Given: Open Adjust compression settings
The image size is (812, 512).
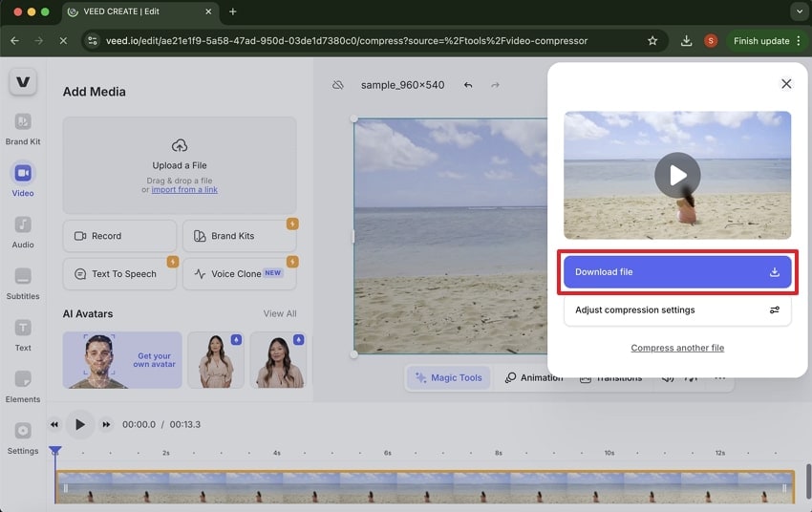Looking at the screenshot, I should click(677, 310).
